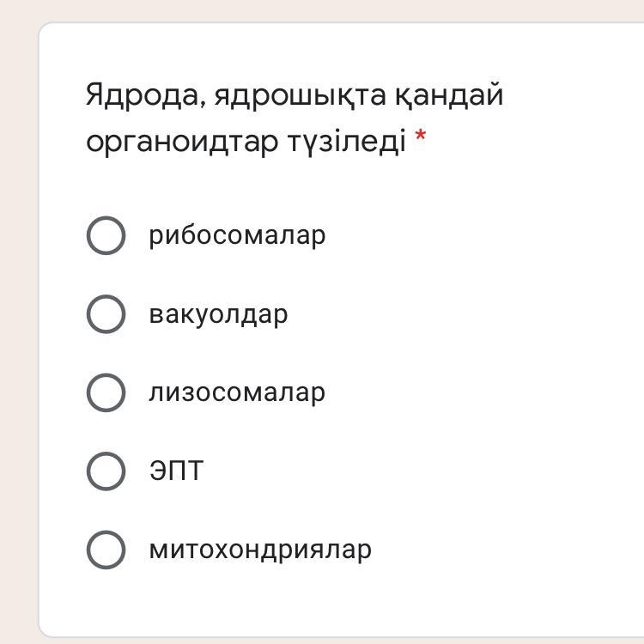Click the вакуолдар answer label text
This screenshot has width=644, height=644.
point(218,314)
